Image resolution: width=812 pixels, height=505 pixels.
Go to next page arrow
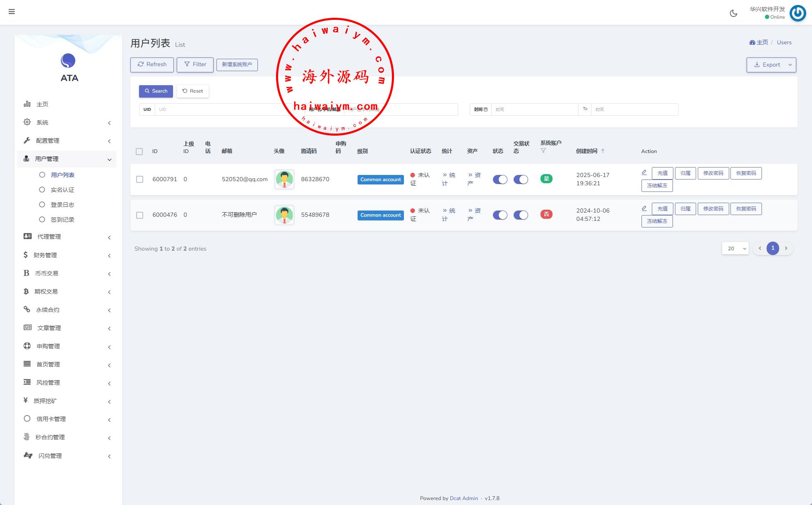tap(786, 248)
